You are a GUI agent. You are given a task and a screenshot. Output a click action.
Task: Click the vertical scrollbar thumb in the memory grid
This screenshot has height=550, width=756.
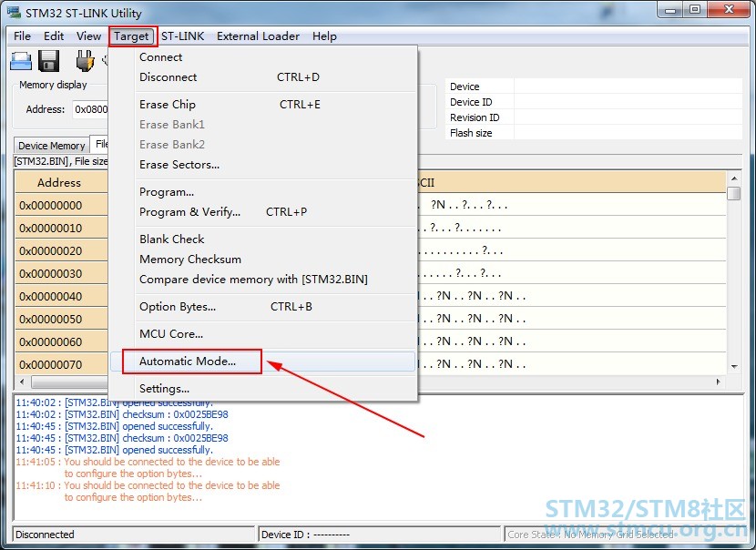pyautogui.click(x=734, y=193)
